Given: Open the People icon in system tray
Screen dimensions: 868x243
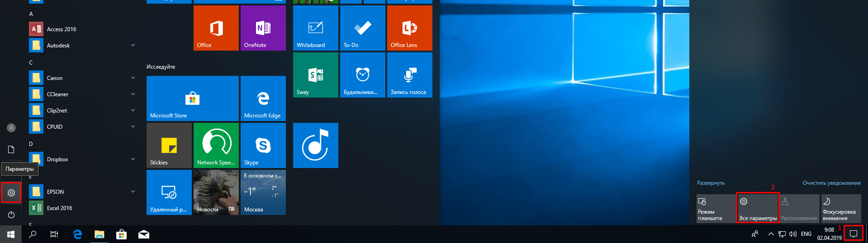Looking at the screenshot, I should pos(755,234).
